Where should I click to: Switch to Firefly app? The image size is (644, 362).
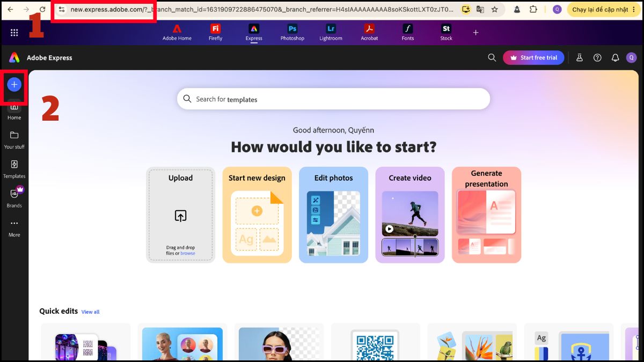click(216, 32)
